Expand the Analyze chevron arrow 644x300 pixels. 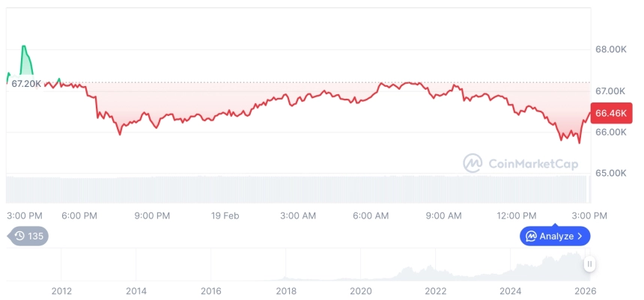pos(580,236)
